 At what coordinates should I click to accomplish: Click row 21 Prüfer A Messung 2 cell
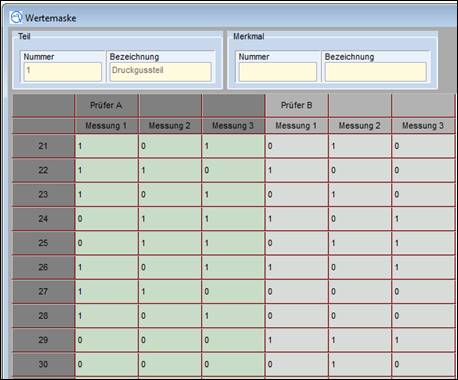pos(170,146)
